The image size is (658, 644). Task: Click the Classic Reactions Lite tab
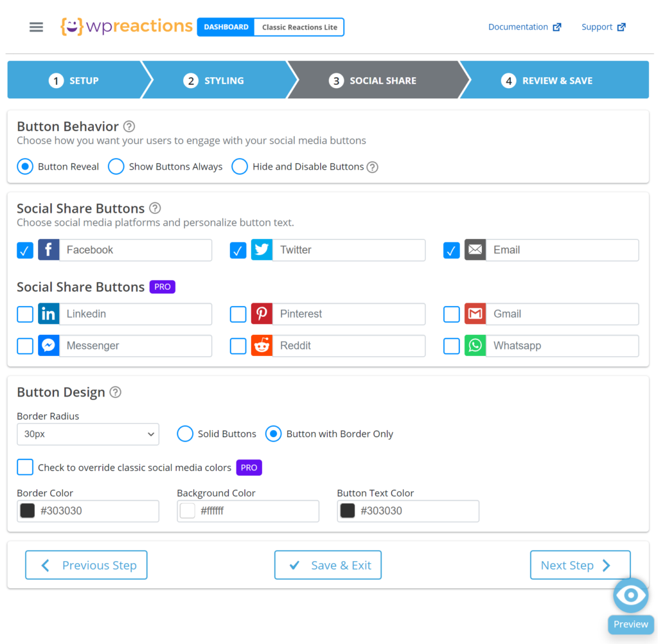click(299, 27)
